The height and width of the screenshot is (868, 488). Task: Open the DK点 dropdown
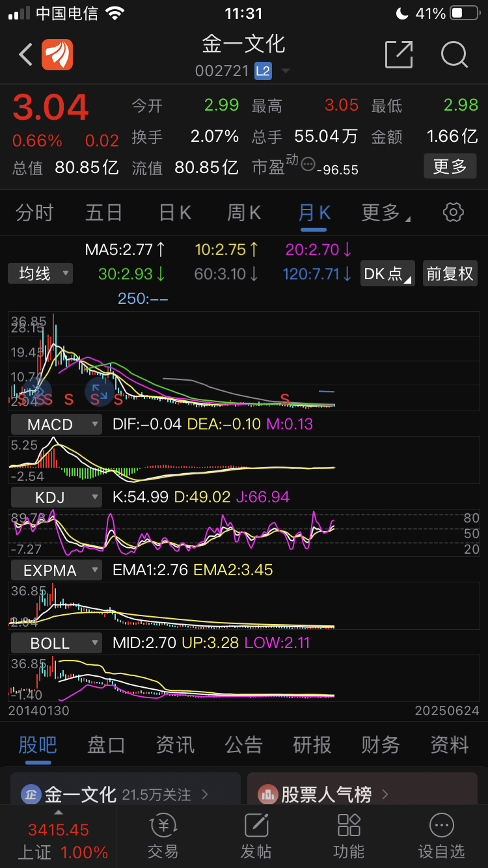[388, 273]
